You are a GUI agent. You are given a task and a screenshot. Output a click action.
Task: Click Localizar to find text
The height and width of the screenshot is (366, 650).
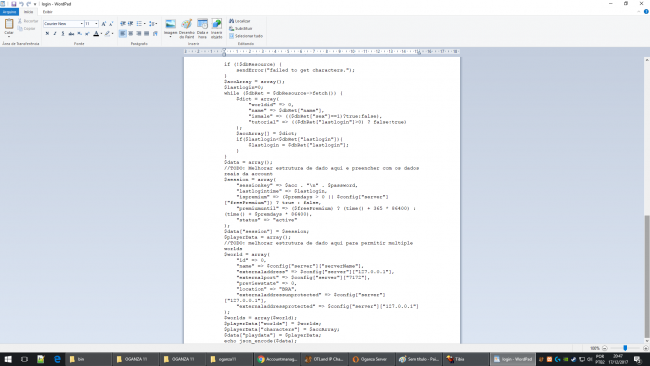pyautogui.click(x=240, y=21)
